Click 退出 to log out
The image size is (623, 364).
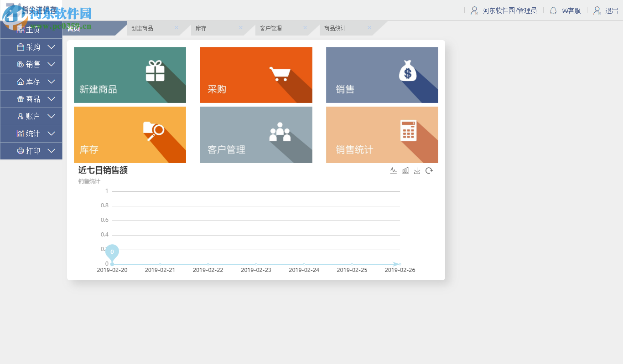click(x=612, y=10)
